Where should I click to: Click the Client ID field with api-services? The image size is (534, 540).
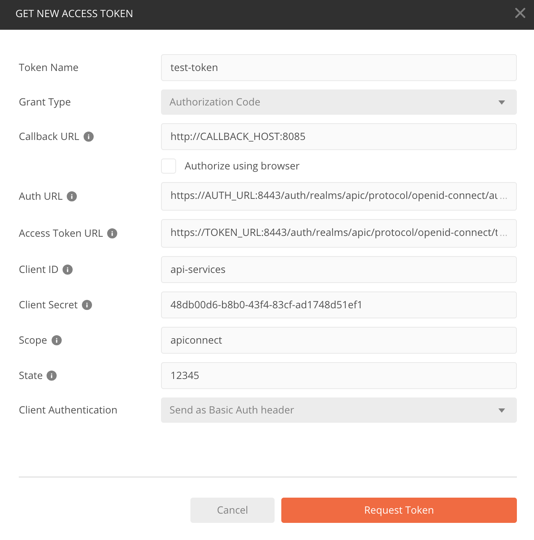tap(339, 270)
